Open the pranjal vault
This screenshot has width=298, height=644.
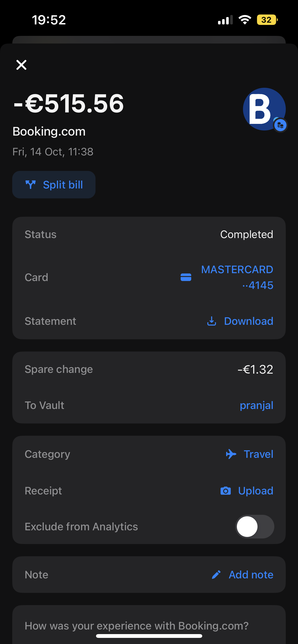coord(256,405)
